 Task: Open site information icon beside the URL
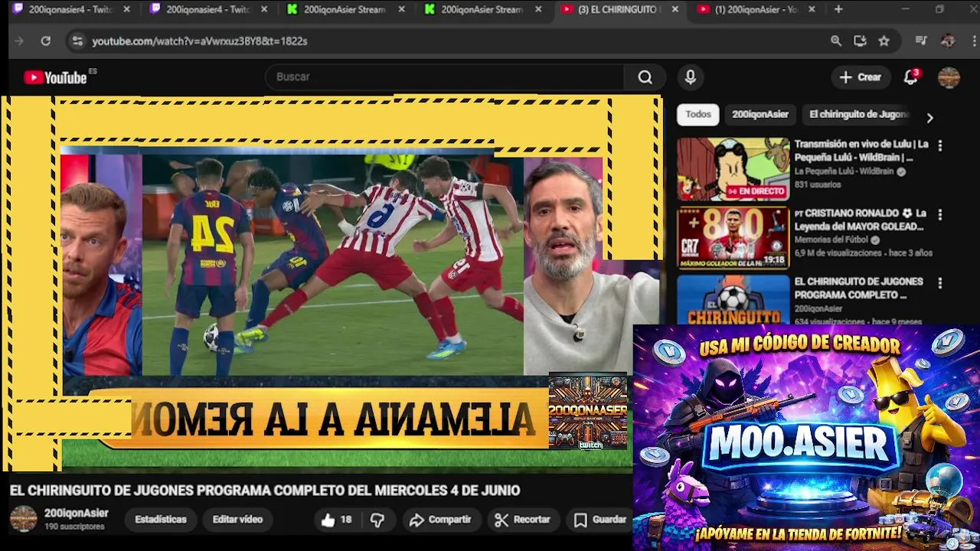point(77,41)
